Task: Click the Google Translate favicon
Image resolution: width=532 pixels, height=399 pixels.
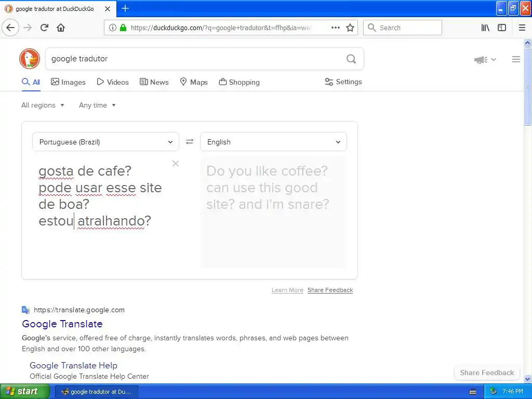Action: click(26, 310)
